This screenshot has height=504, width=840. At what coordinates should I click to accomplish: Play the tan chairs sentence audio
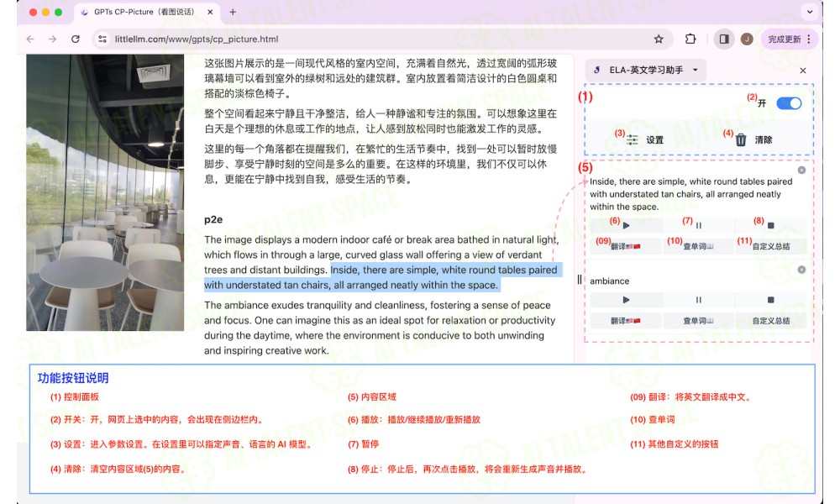click(x=627, y=225)
